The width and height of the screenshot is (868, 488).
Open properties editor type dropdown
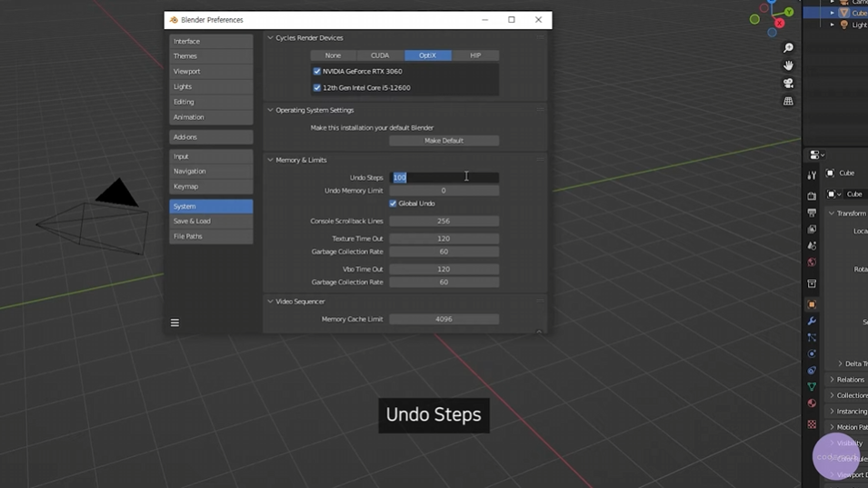[817, 154]
